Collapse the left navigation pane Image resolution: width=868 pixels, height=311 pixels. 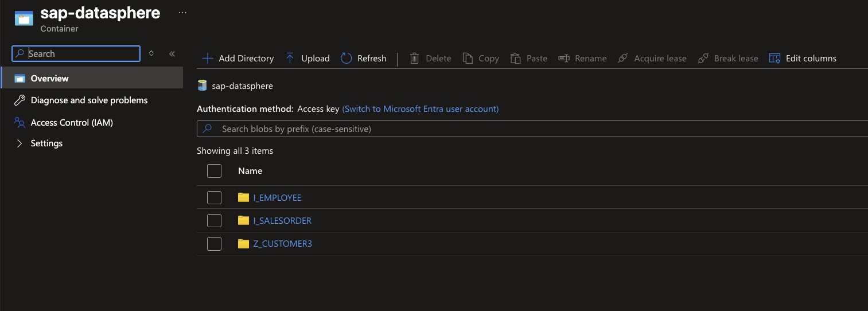click(172, 54)
